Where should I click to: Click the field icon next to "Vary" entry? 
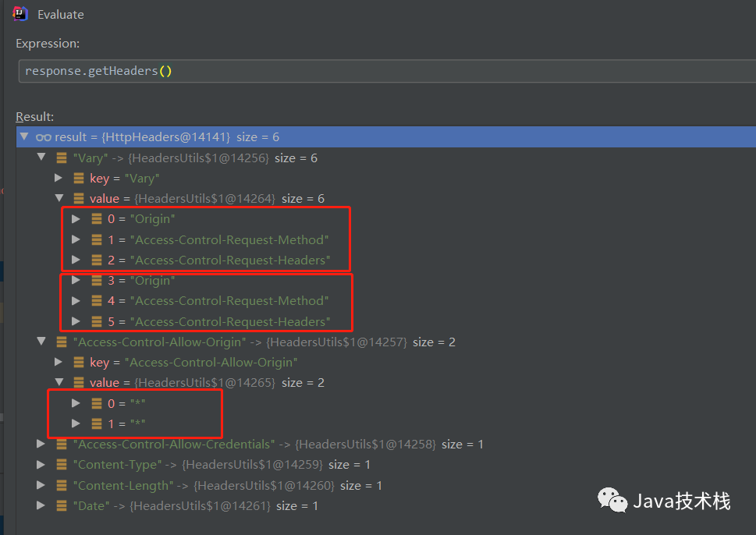(61, 158)
